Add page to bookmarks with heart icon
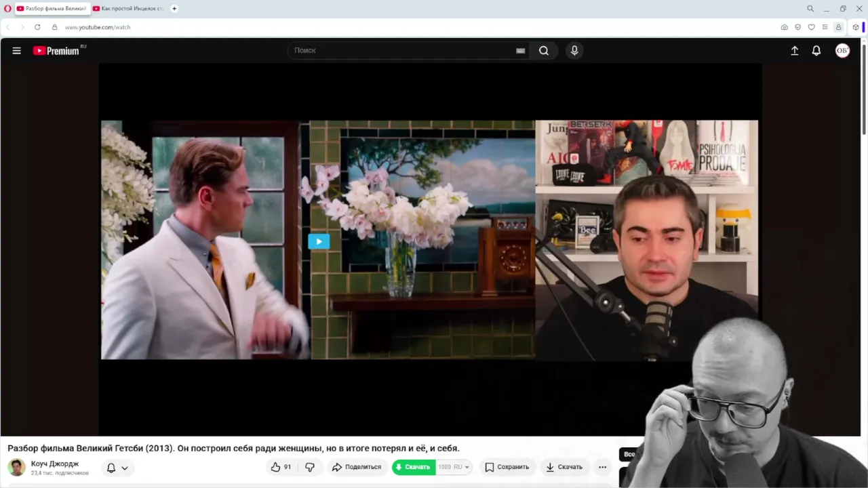This screenshot has height=488, width=868. 811,27
